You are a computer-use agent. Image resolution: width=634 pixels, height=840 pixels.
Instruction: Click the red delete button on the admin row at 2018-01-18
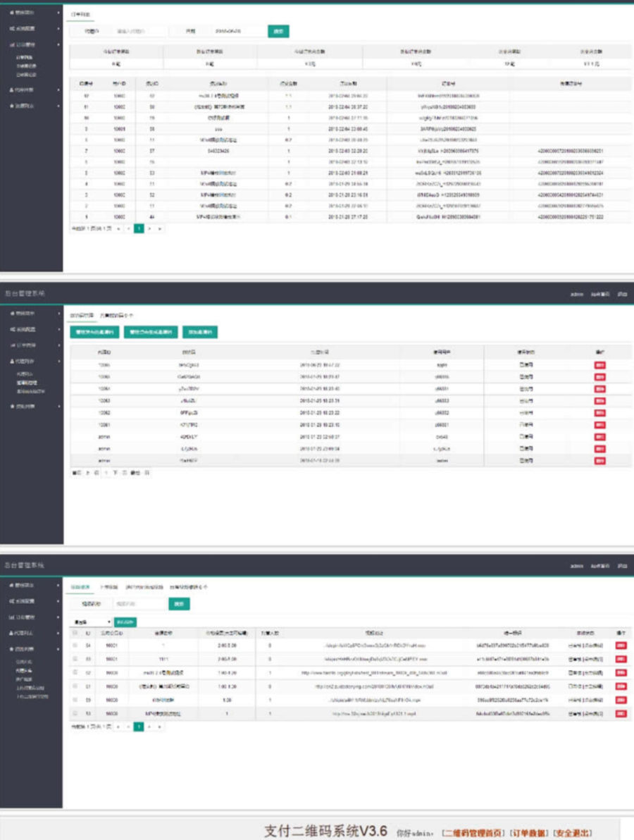599,461
